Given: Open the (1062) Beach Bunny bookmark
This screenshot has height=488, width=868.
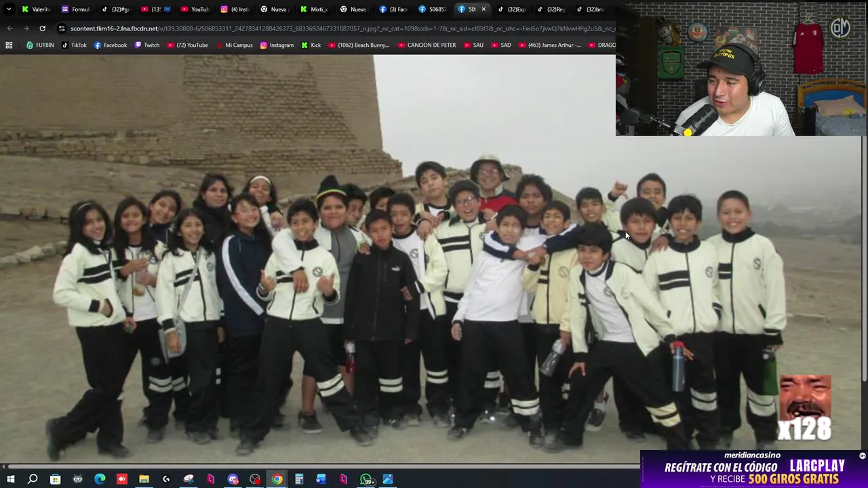Looking at the screenshot, I should pos(359,45).
